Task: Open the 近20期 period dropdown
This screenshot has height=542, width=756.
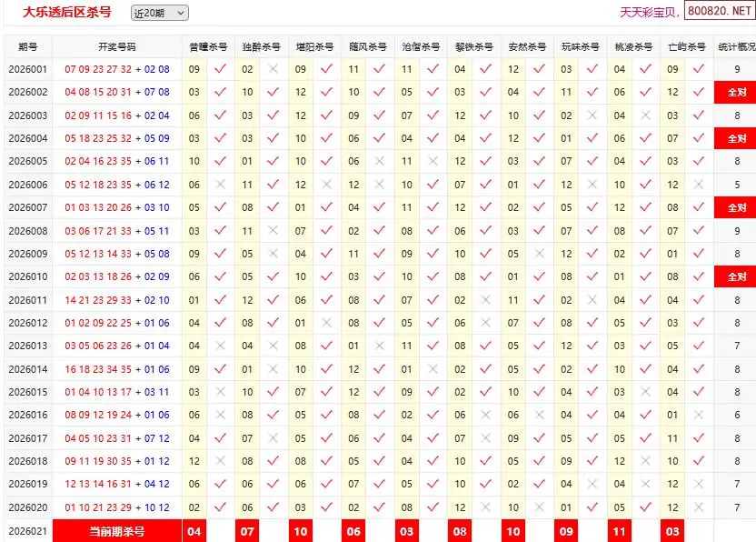Action: 159,13
